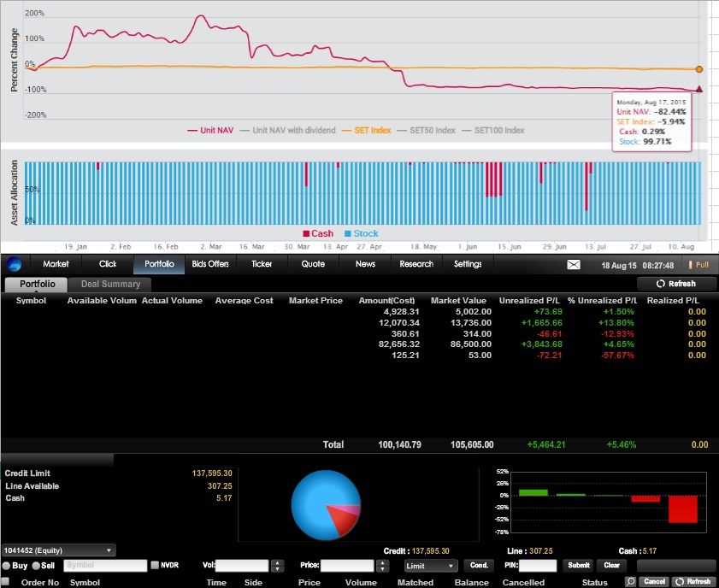Click the Cond. button

[479, 566]
